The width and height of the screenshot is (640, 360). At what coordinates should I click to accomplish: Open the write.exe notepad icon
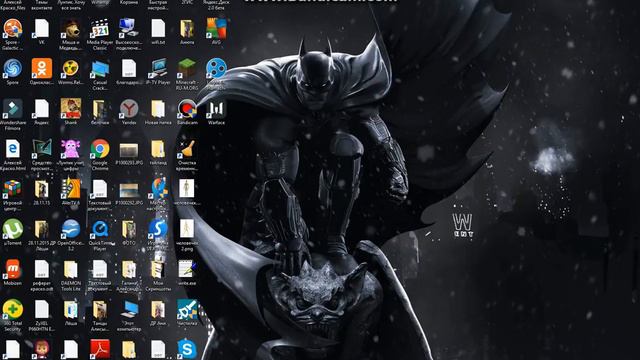pyautogui.click(x=187, y=269)
